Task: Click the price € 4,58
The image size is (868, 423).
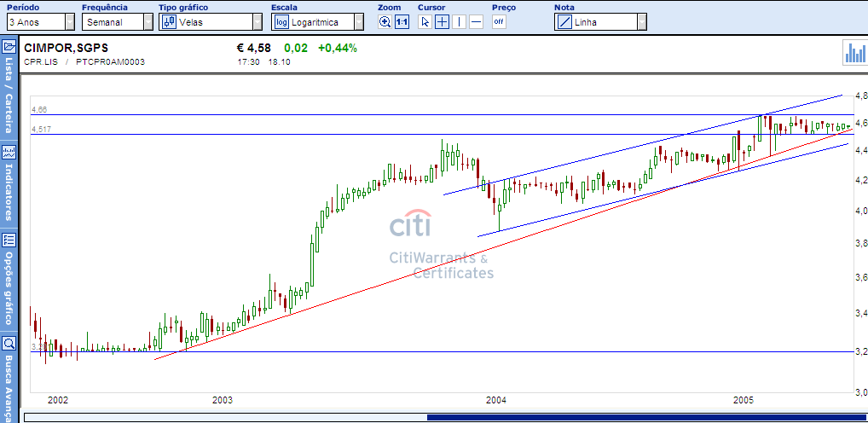Action: 253,48
